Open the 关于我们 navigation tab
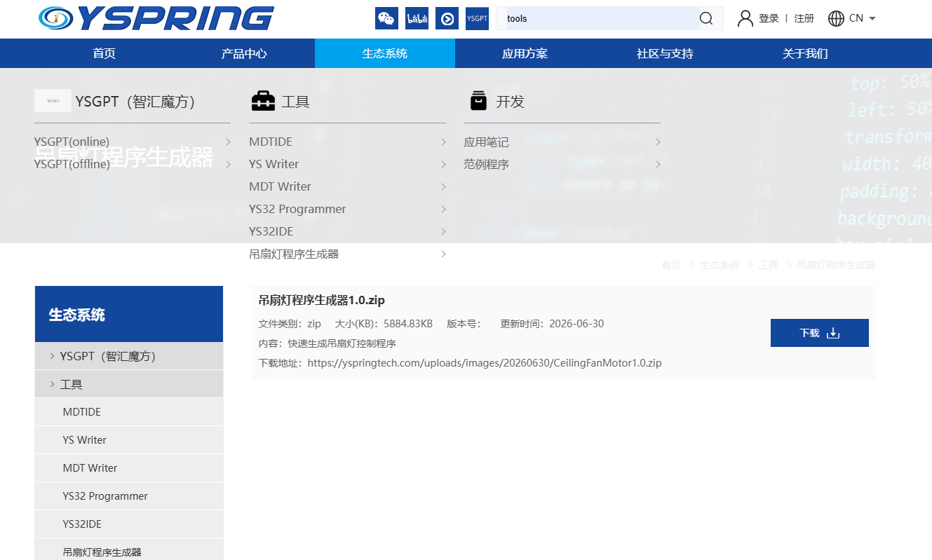This screenshot has width=932, height=560. click(805, 53)
